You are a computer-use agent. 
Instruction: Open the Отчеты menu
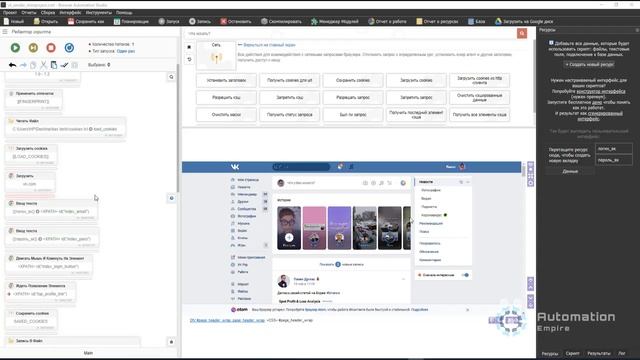(x=29, y=13)
